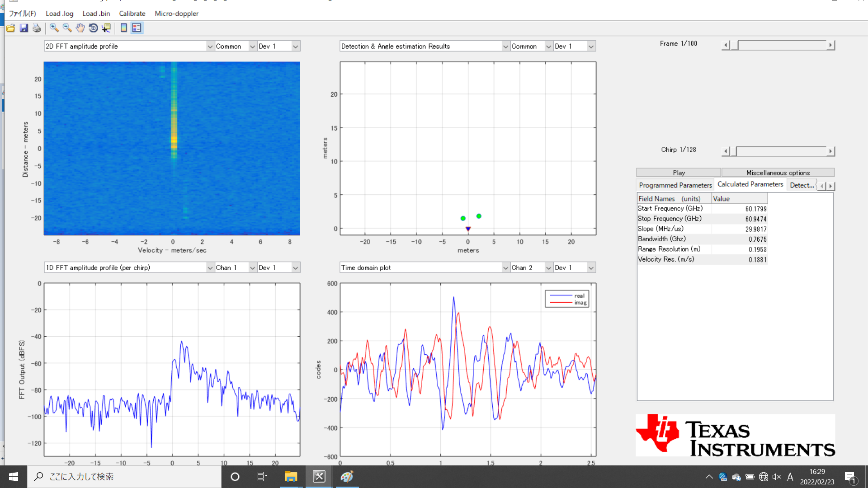Open the Common dropdown above the 2D FFT plot

[236, 46]
